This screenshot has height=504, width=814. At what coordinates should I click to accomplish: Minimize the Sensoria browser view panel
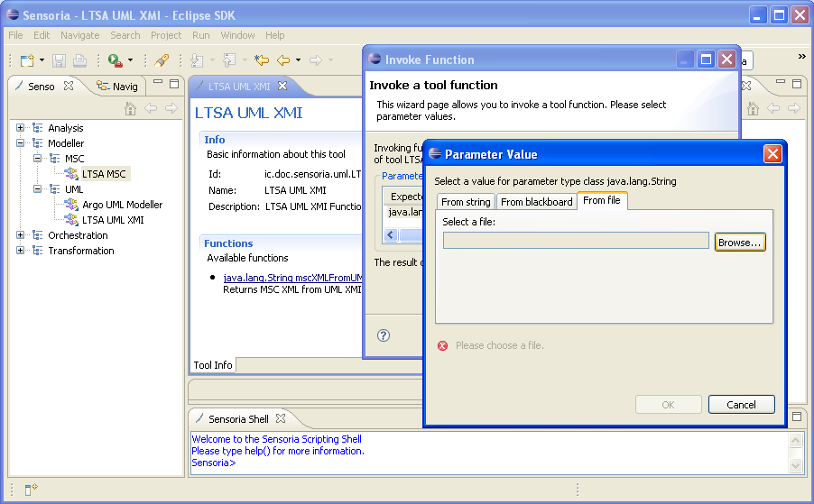(x=158, y=82)
